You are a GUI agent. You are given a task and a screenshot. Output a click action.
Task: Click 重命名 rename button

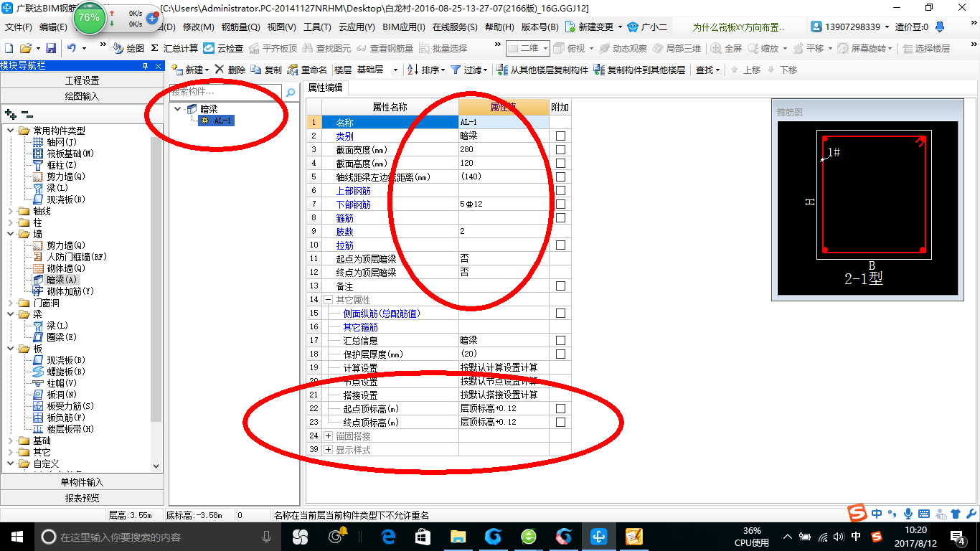click(x=307, y=70)
